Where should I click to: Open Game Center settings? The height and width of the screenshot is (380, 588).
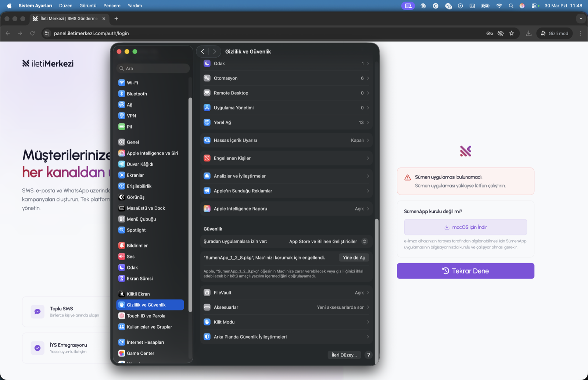click(x=140, y=353)
